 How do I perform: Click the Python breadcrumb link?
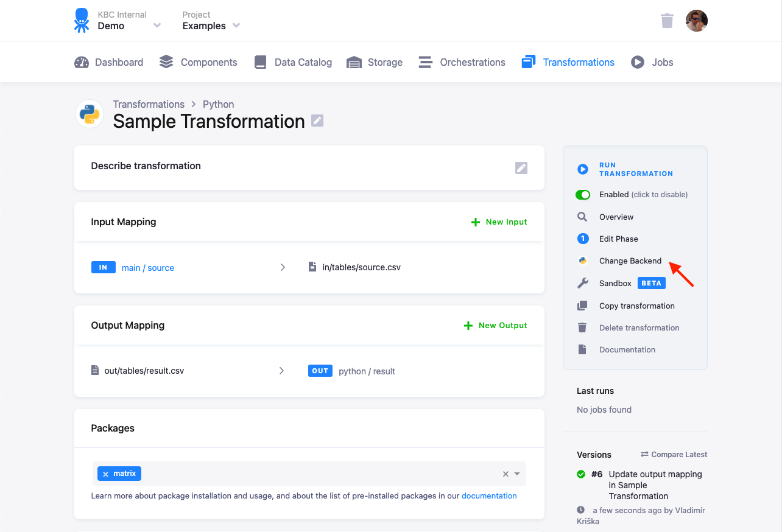219,104
